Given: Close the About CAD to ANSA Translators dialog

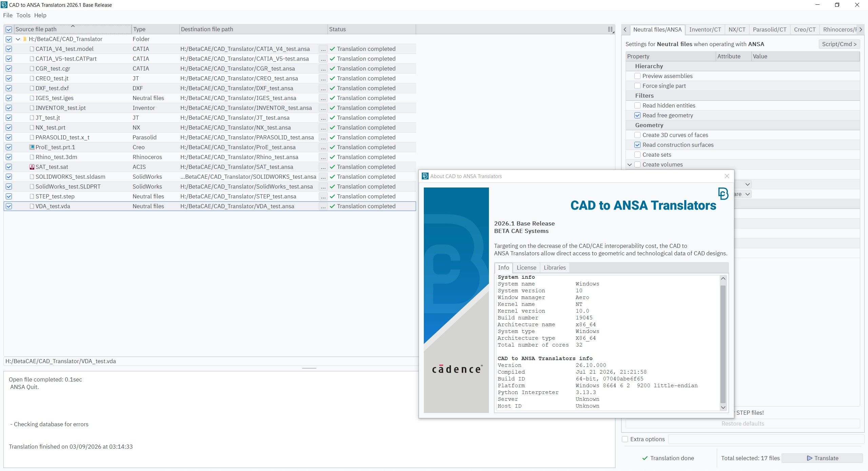Looking at the screenshot, I should 727,176.
